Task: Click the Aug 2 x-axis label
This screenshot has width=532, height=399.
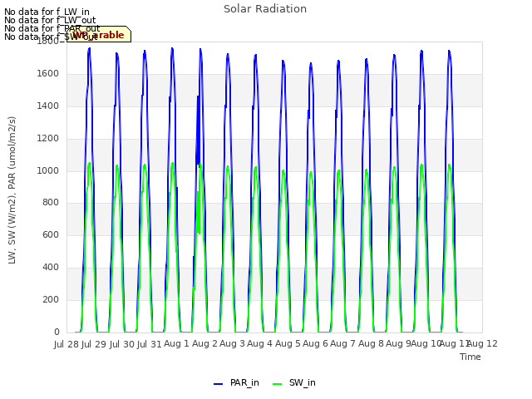Action: coord(204,344)
